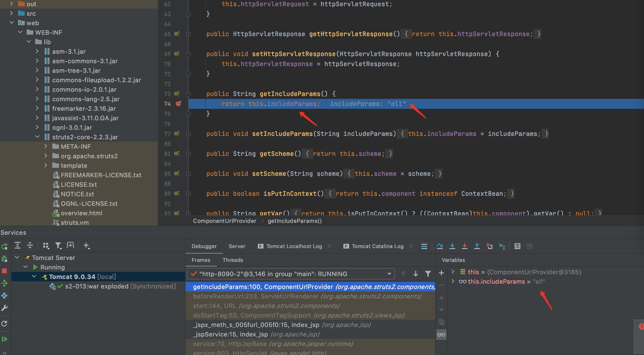The image size is (644, 355).
Task: Switch to the Server tab
Action: click(x=237, y=246)
